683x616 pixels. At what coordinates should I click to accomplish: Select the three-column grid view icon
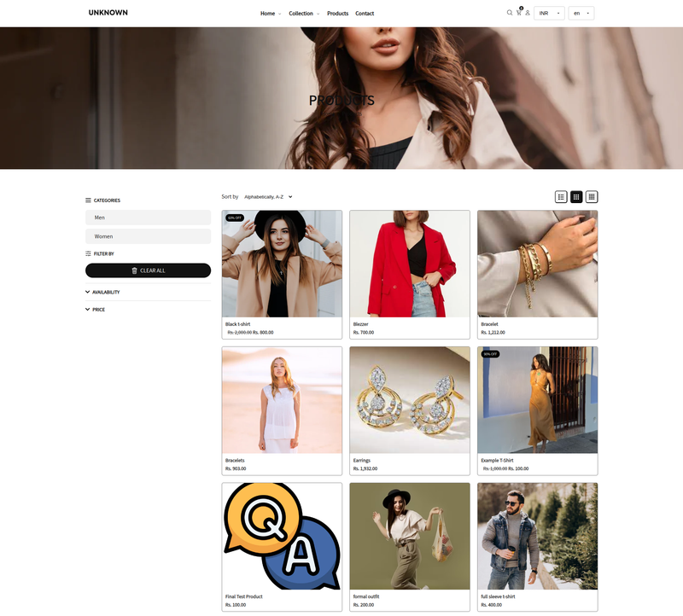point(576,197)
